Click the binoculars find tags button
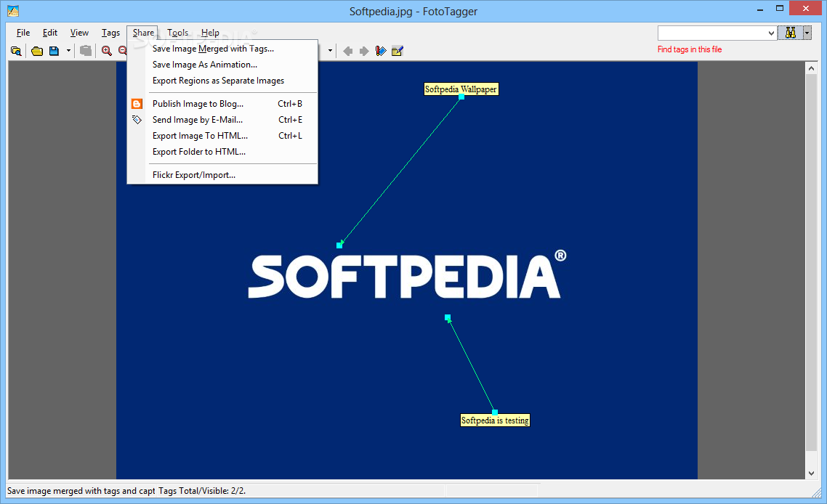Viewport: 827px width, 504px height. coord(790,33)
